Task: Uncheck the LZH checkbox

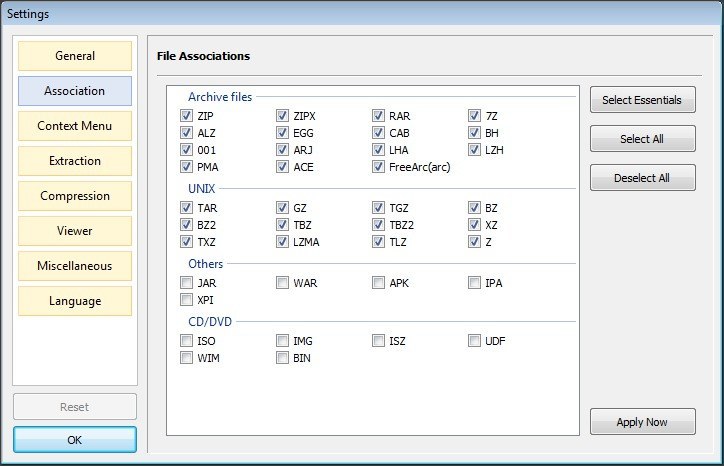Action: 474,150
